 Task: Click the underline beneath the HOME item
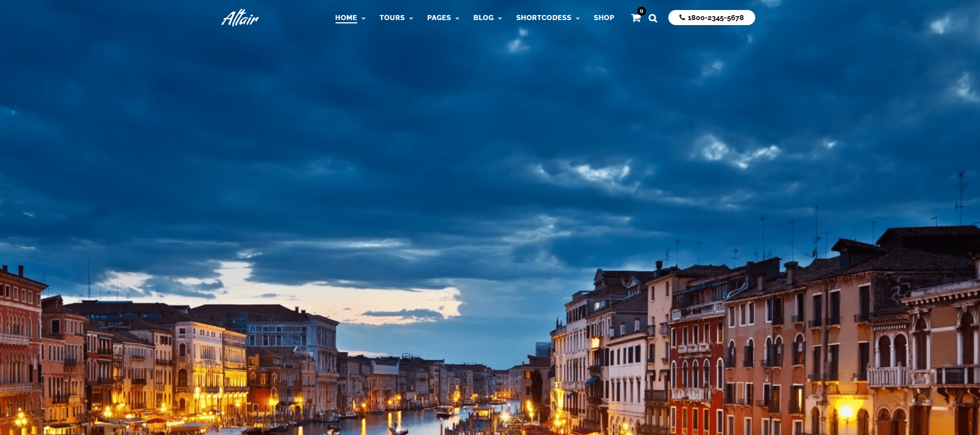[346, 23]
